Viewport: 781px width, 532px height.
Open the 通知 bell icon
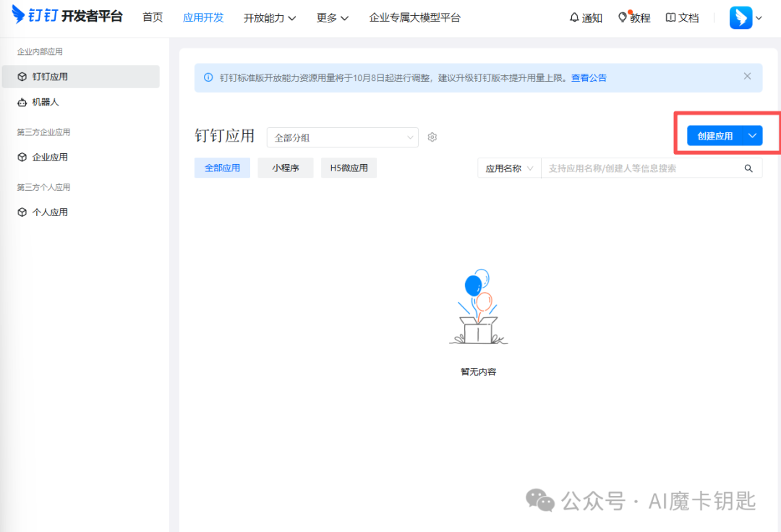click(573, 17)
